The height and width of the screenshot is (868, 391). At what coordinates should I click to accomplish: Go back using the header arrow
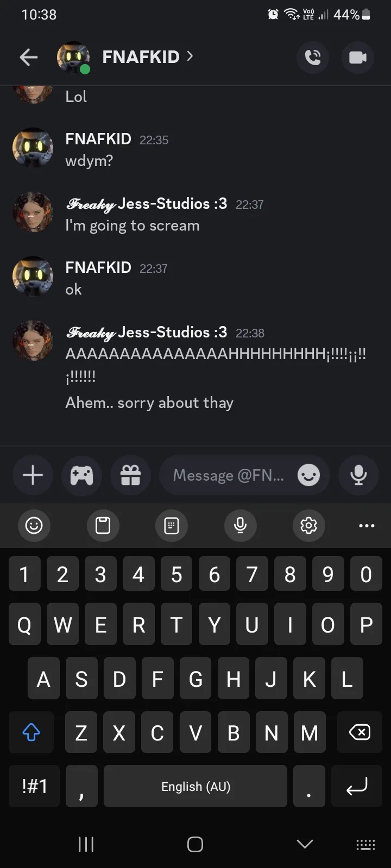pos(28,57)
